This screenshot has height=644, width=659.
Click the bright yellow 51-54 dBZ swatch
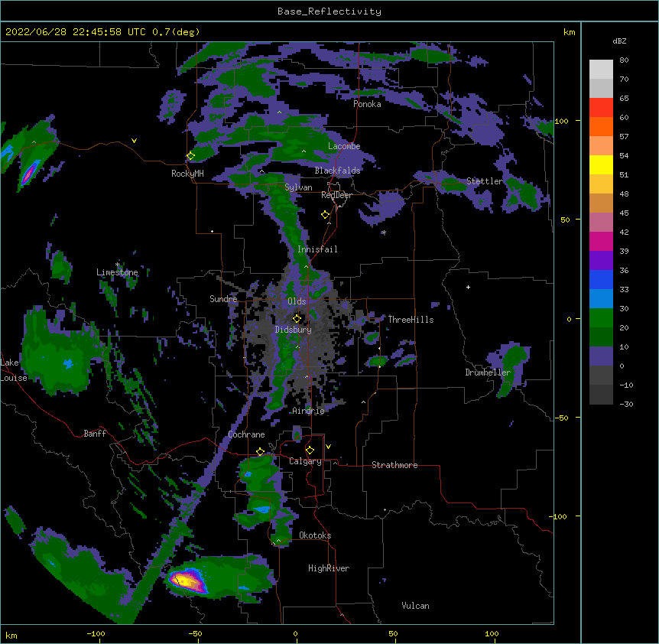point(601,164)
